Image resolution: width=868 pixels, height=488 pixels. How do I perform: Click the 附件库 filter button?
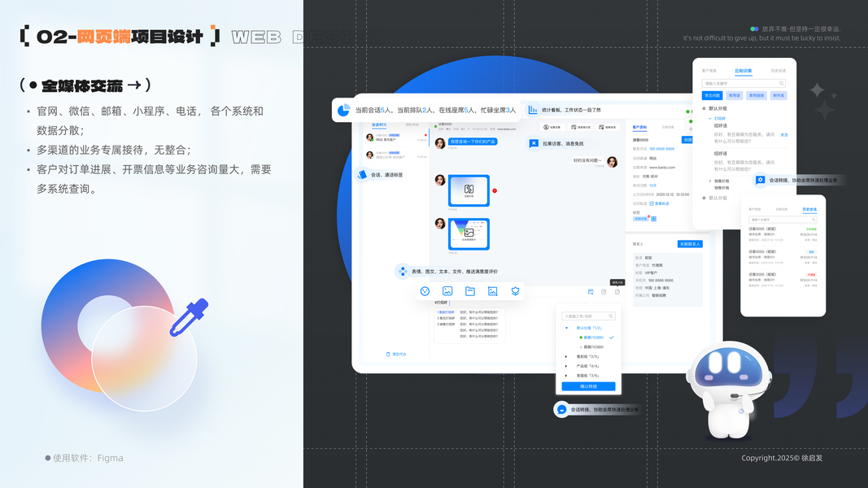[x=779, y=96]
